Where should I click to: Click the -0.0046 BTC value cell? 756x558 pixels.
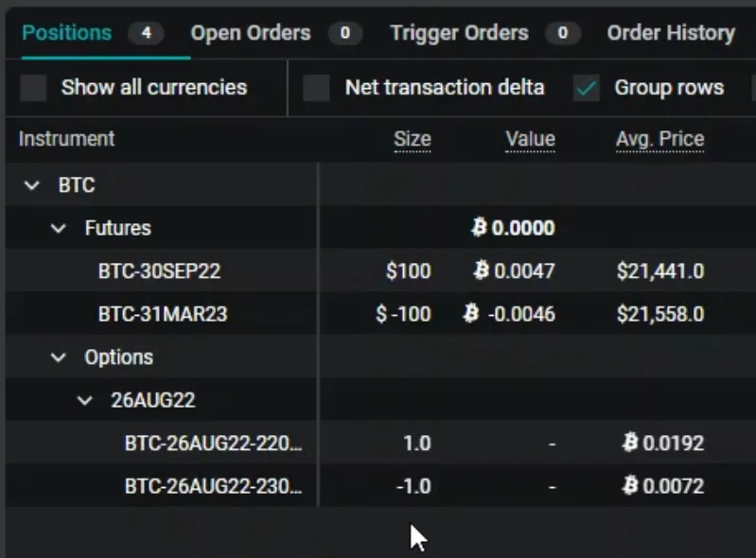509,314
